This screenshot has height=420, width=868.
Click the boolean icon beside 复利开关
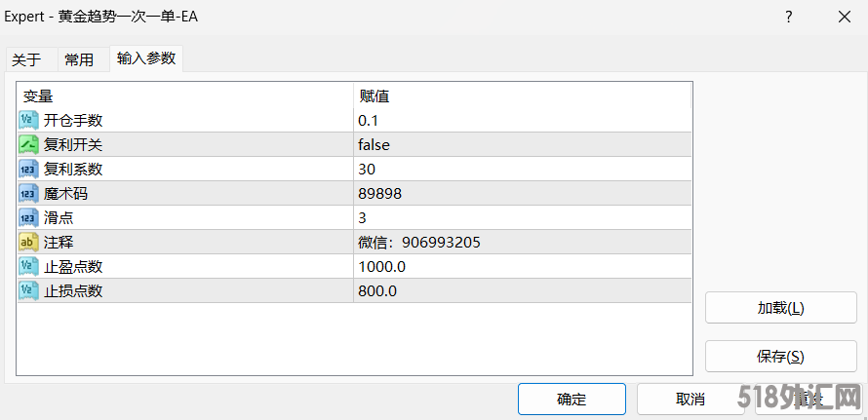coord(28,145)
